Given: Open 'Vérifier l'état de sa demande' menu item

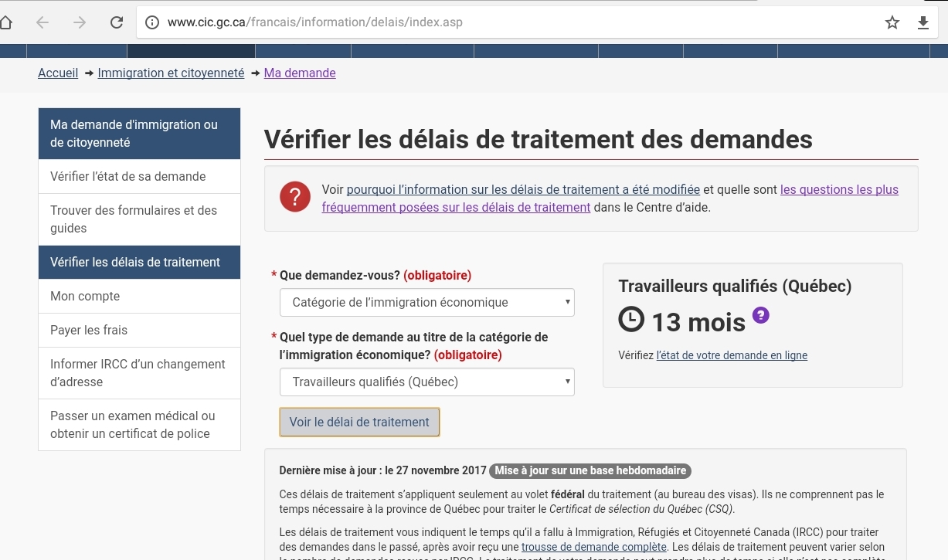Looking at the screenshot, I should [x=128, y=176].
